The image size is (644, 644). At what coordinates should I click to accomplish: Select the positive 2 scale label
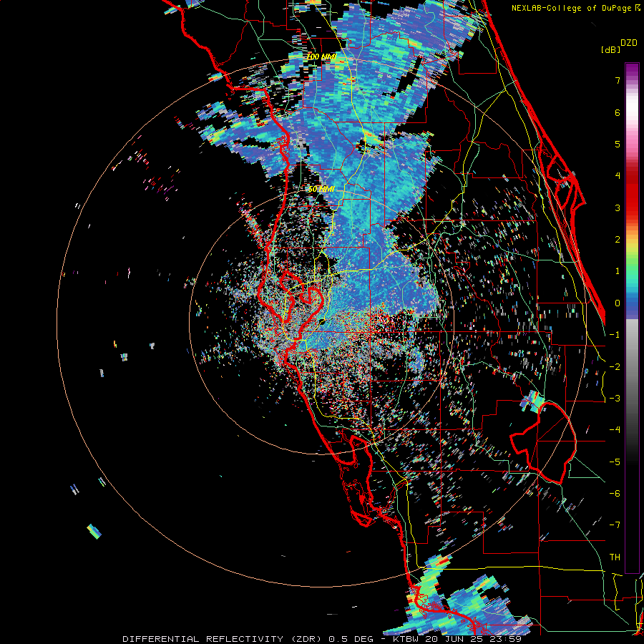tap(618, 240)
